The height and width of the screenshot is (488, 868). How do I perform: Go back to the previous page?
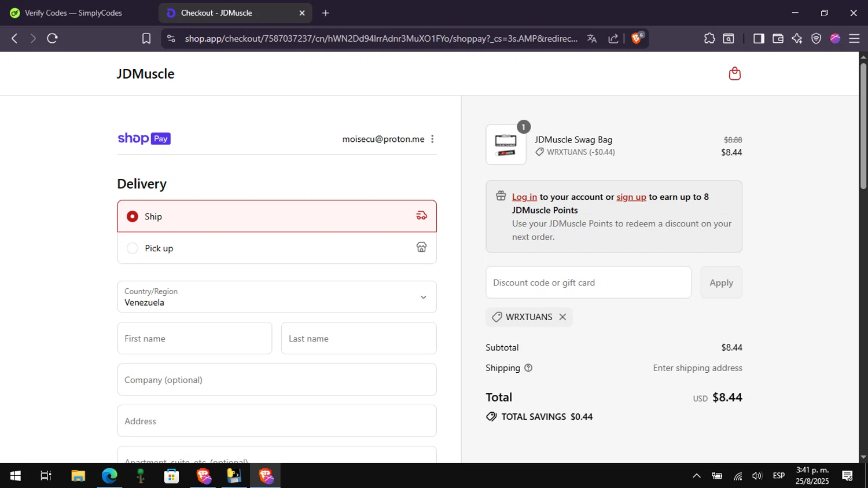click(x=14, y=38)
